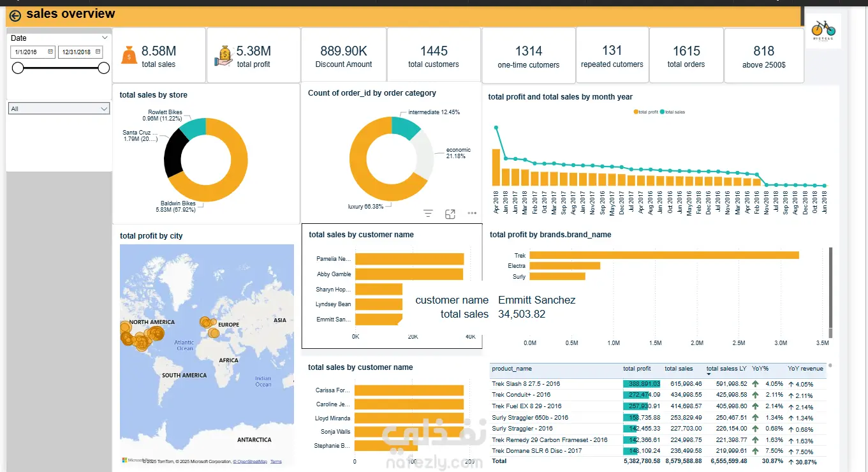Select the Sonja Walls sales bar
868x472 pixels.
click(409, 432)
